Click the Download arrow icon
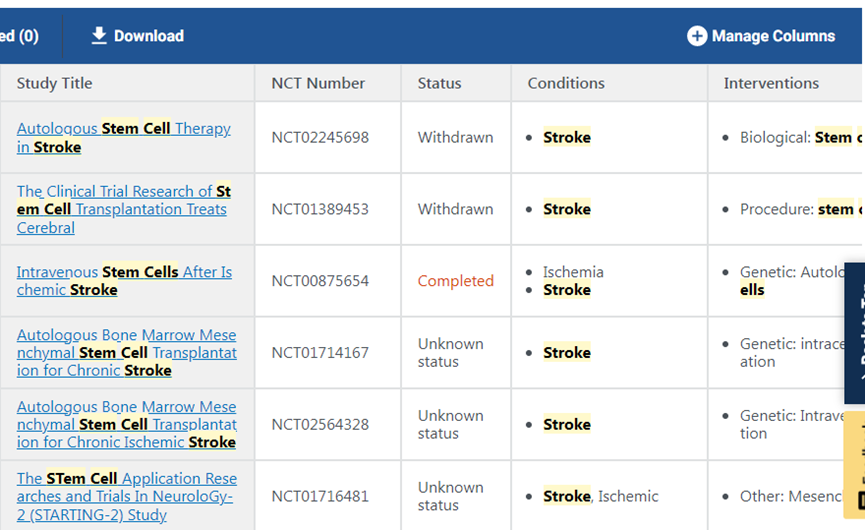Image resolution: width=865 pixels, height=530 pixels. [99, 36]
